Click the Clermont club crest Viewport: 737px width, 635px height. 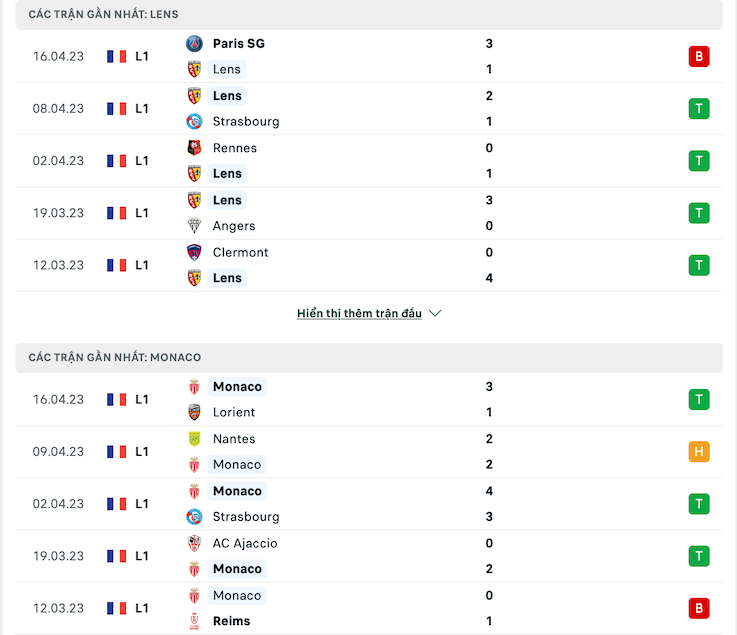(x=194, y=252)
